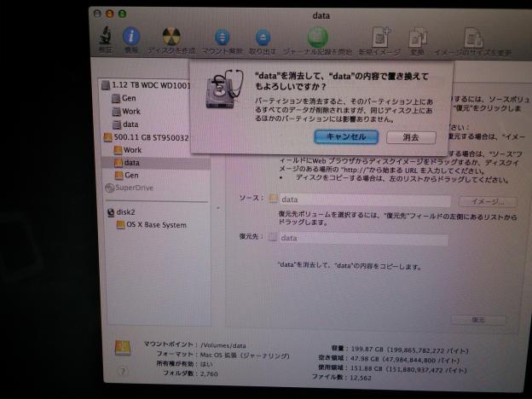This screenshot has height=399, width=532.
Task: Click the Eject (取り出す) toolbar icon
Action: (x=263, y=38)
